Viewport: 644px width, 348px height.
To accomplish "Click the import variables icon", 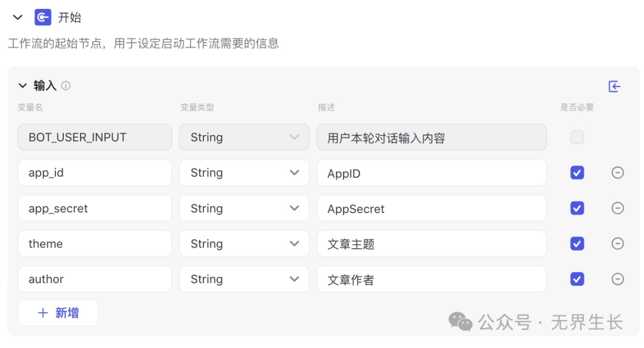I will [615, 87].
